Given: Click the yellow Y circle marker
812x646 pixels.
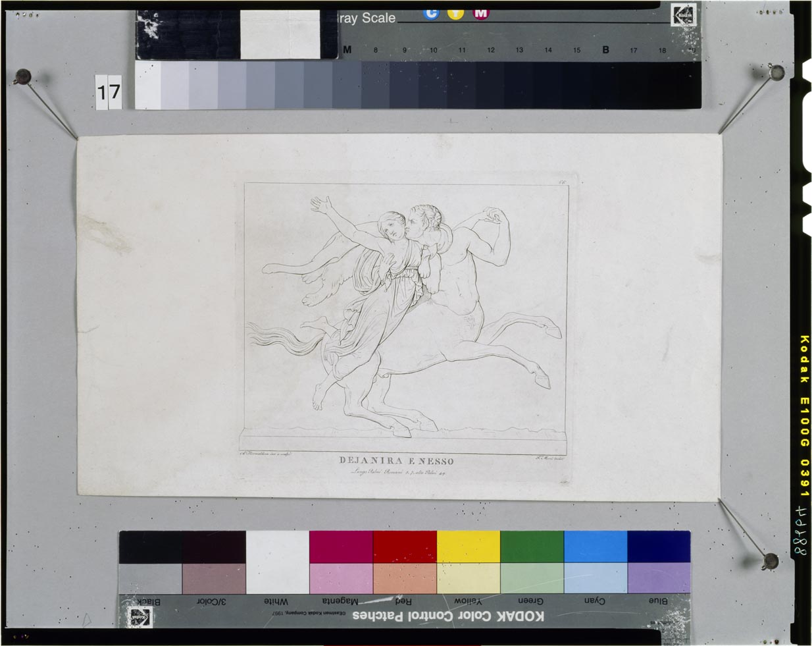Looking at the screenshot, I should [456, 13].
